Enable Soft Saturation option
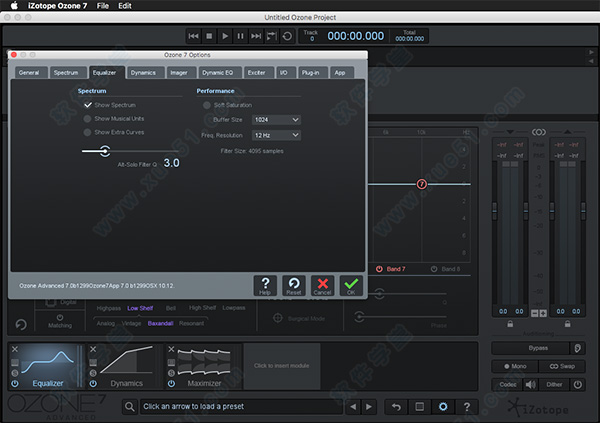This screenshot has width=600, height=423. point(207,105)
